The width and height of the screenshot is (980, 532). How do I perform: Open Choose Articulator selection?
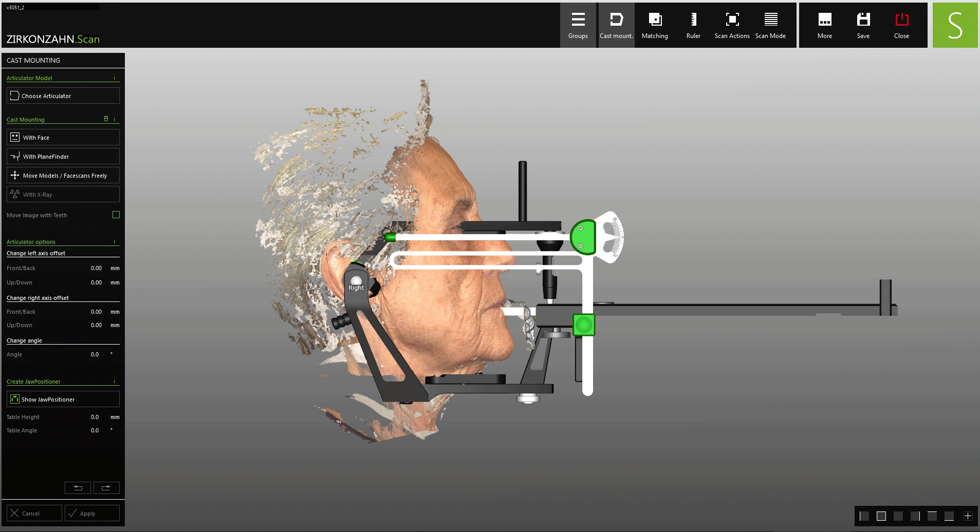tap(63, 96)
